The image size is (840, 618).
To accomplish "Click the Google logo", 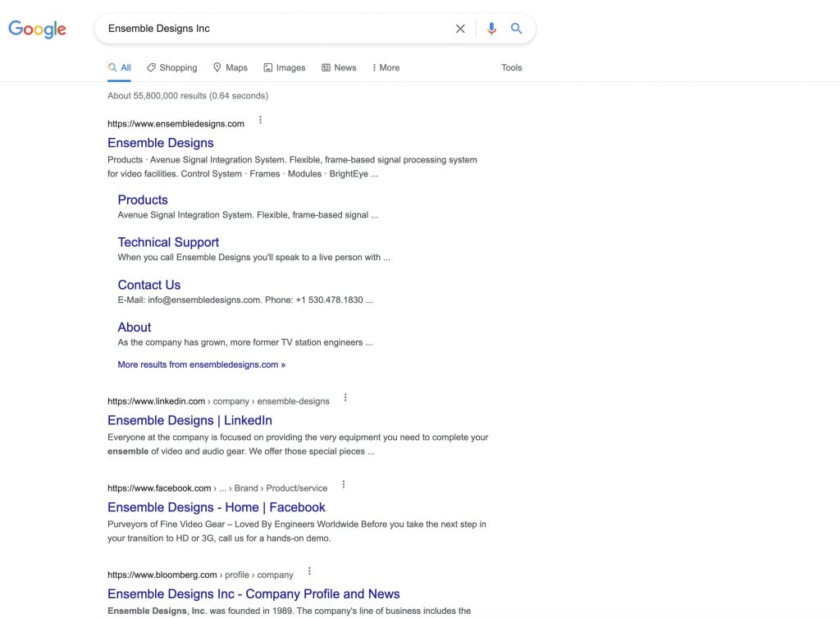I will coord(37,29).
